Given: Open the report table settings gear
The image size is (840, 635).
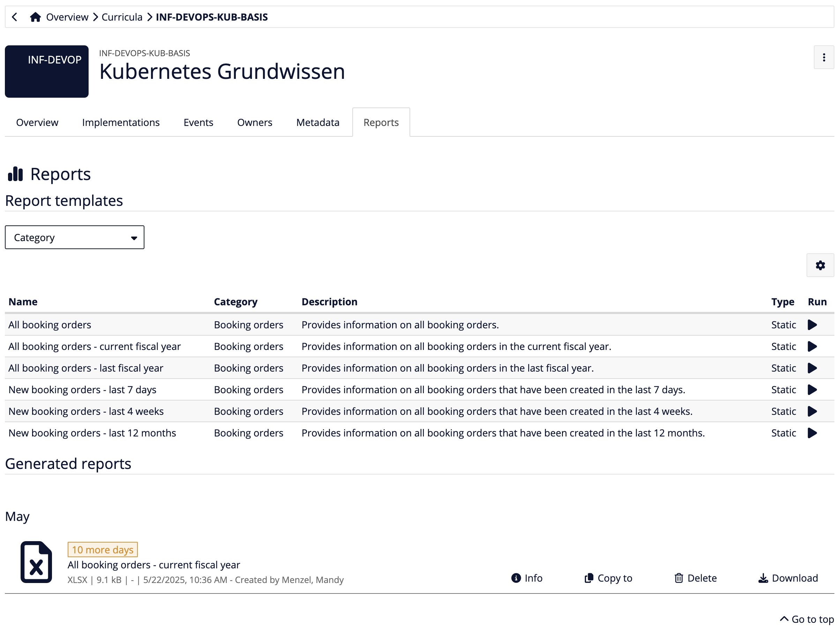Looking at the screenshot, I should click(820, 265).
